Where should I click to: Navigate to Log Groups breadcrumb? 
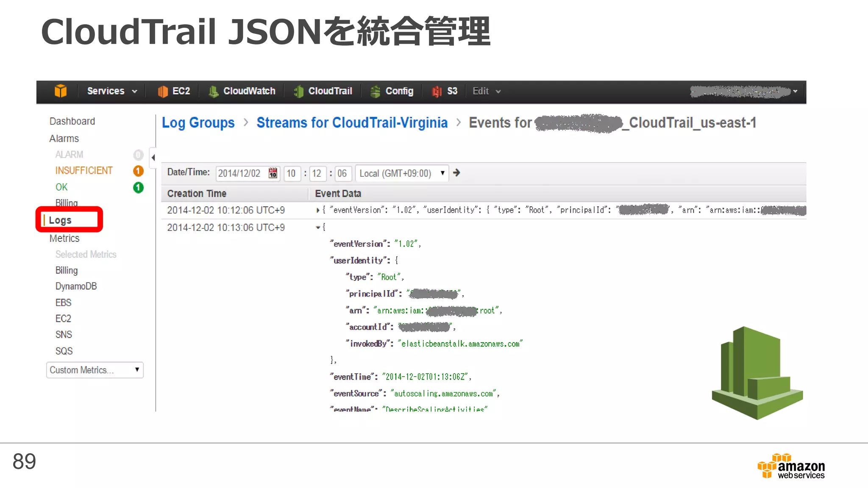(x=198, y=122)
